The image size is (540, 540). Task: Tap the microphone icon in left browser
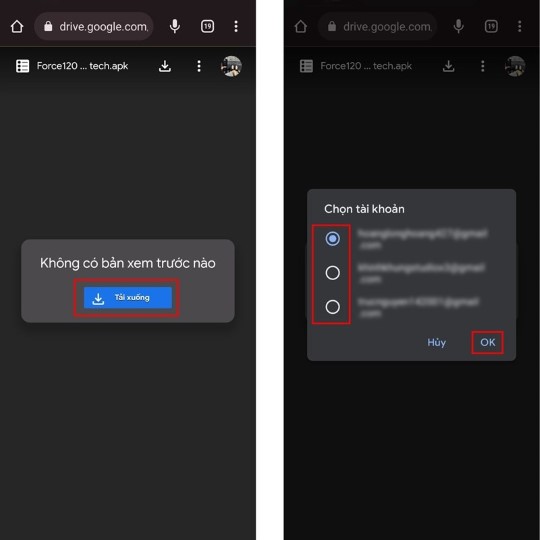(x=175, y=27)
